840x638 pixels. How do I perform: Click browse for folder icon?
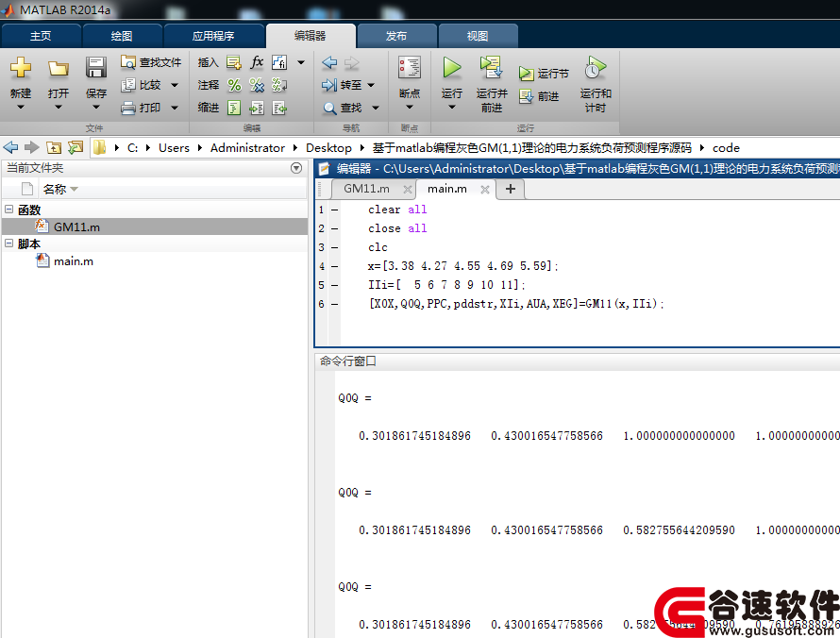click(76, 147)
